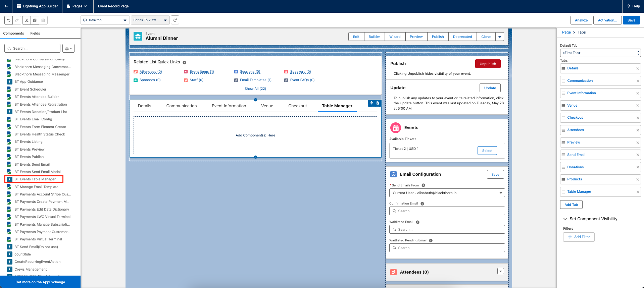Click the info icon beside Waitlisted Pending Email
644x288 pixels.
431,241
